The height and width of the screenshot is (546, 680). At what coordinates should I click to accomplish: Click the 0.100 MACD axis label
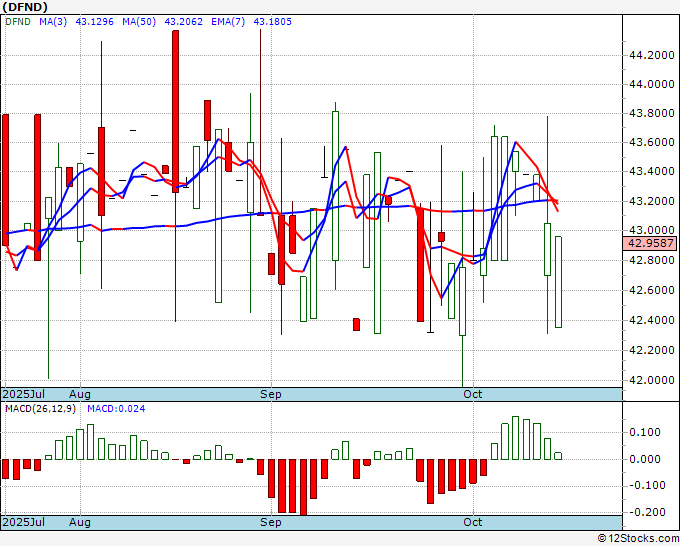click(647, 432)
